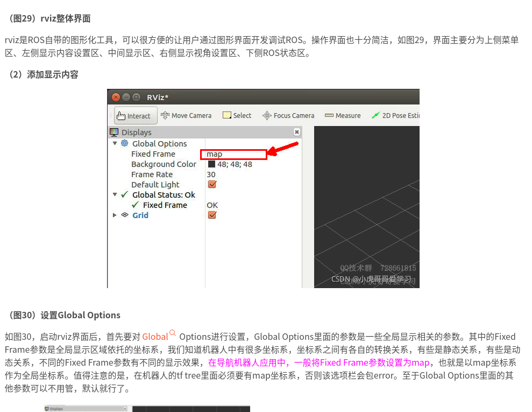Close the Displays panel

tap(296, 132)
